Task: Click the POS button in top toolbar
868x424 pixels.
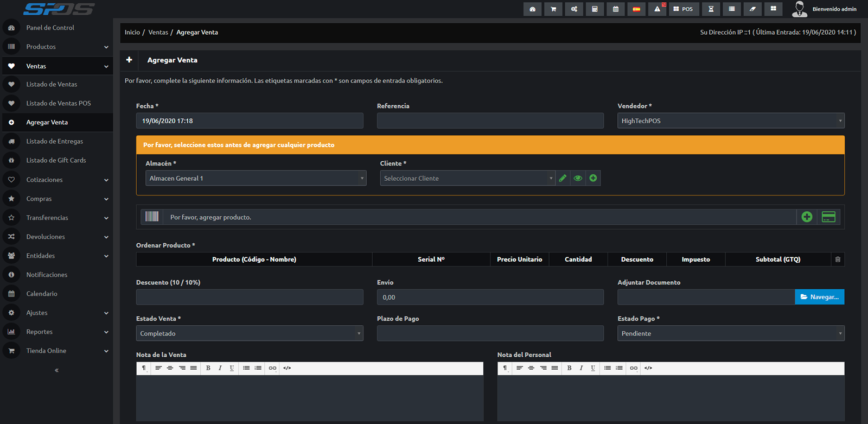Action: coord(683,9)
